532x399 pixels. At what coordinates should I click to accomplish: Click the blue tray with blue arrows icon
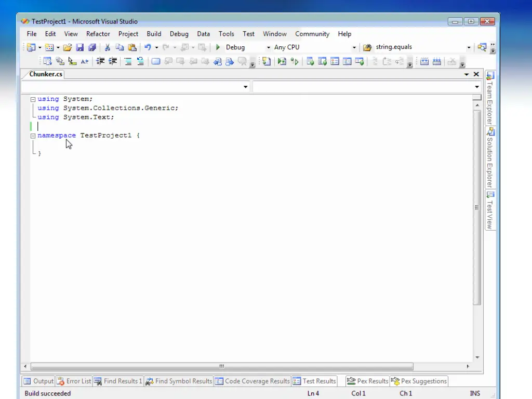(436, 61)
